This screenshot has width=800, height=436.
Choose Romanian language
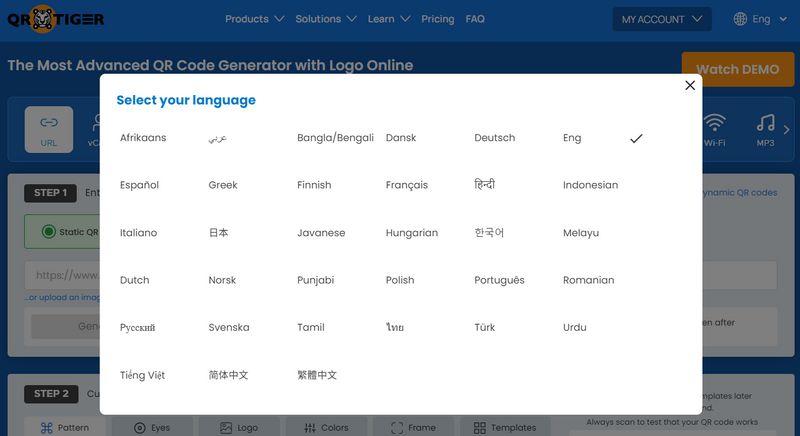tap(588, 280)
